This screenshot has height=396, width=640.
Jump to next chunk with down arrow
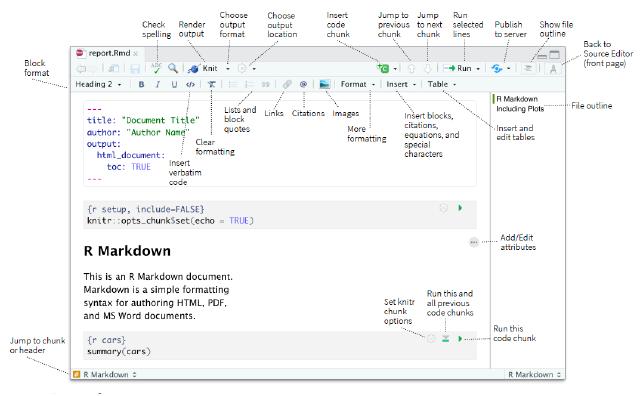[427, 69]
